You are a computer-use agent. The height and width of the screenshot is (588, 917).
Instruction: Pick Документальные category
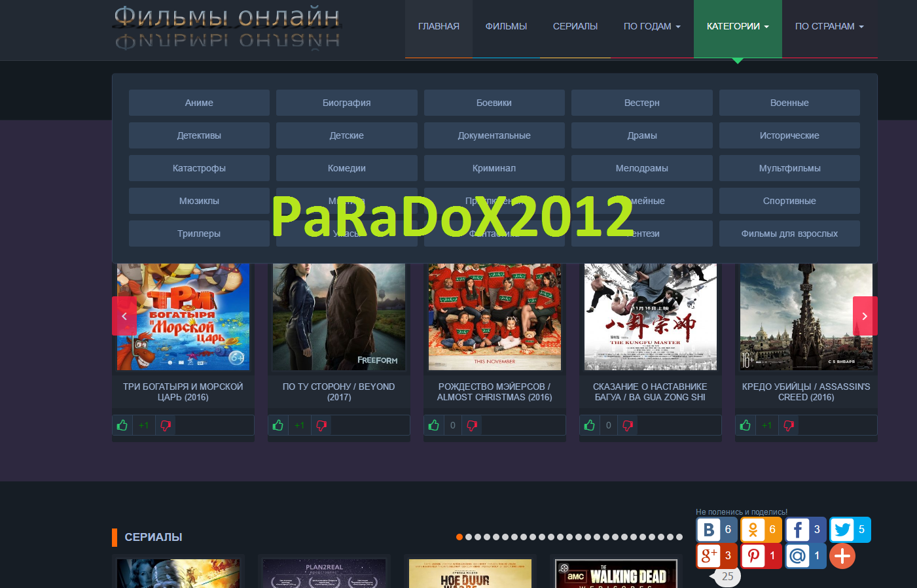494,135
